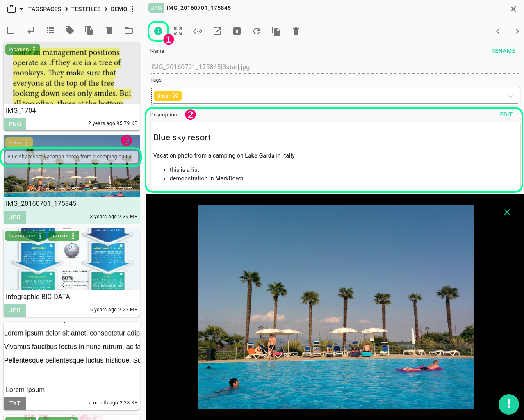Open file in external application
The image size is (524, 420).
[217, 31]
